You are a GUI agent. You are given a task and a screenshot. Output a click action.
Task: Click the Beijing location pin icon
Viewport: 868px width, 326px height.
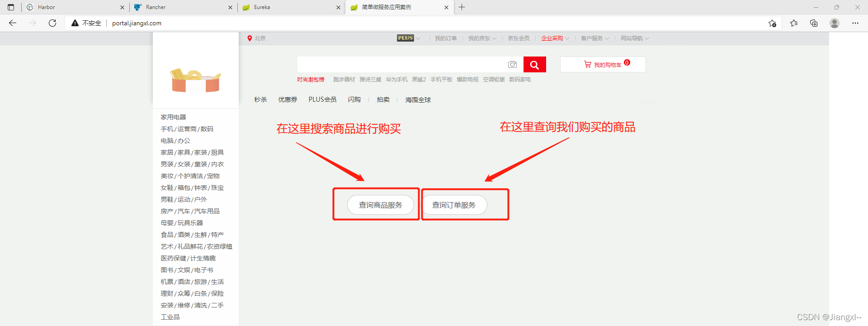pos(250,38)
